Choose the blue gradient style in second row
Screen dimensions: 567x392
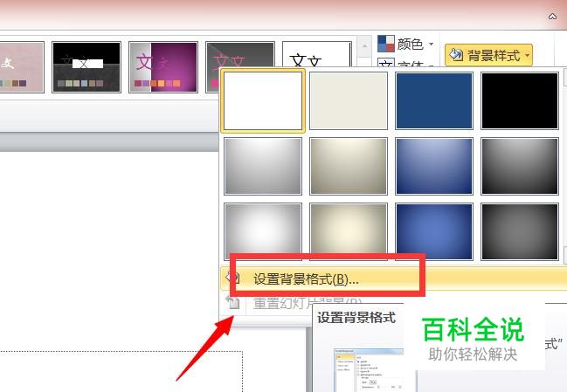point(434,166)
